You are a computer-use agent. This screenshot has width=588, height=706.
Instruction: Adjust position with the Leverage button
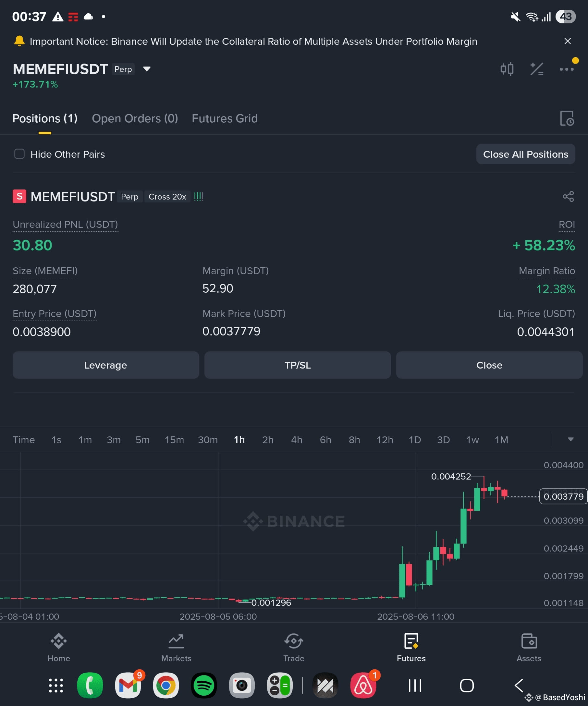pyautogui.click(x=105, y=365)
